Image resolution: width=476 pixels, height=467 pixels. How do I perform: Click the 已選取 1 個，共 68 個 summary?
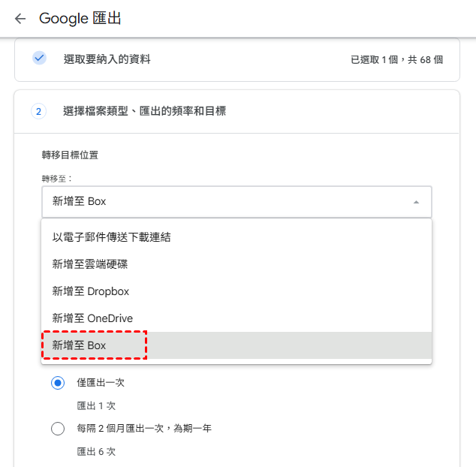(x=395, y=59)
